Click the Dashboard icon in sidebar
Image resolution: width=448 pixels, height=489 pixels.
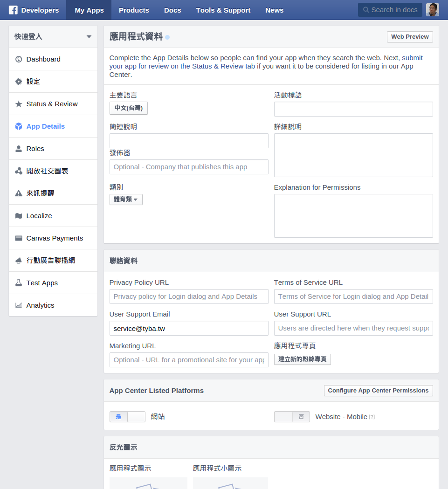[x=19, y=59]
